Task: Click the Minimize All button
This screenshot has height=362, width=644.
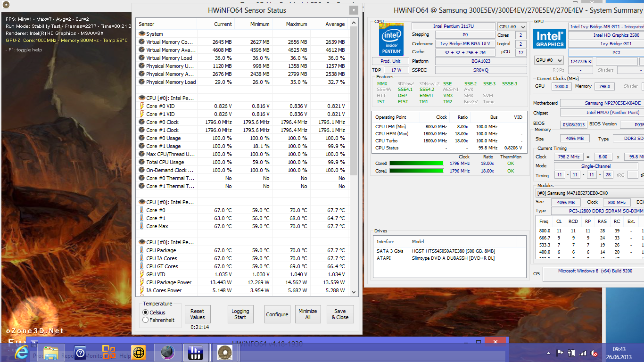Action: coord(308,314)
